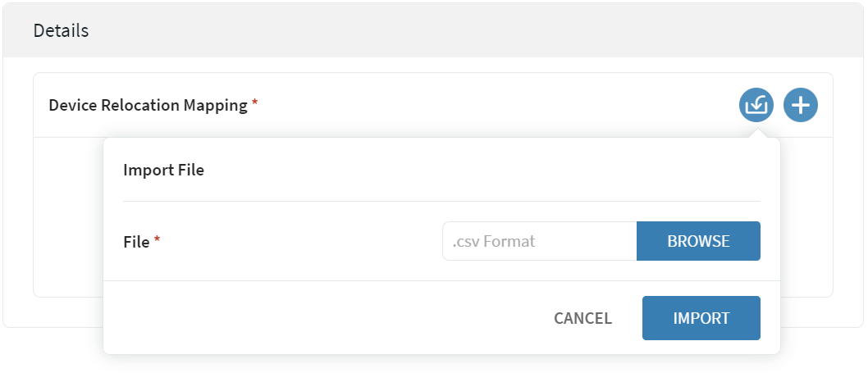Click the popup arrow pointer under import icon
The width and height of the screenshot is (868, 373).
[756, 132]
